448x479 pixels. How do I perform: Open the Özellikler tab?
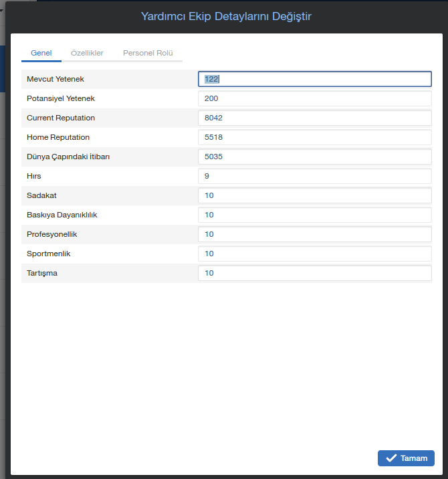click(x=87, y=53)
